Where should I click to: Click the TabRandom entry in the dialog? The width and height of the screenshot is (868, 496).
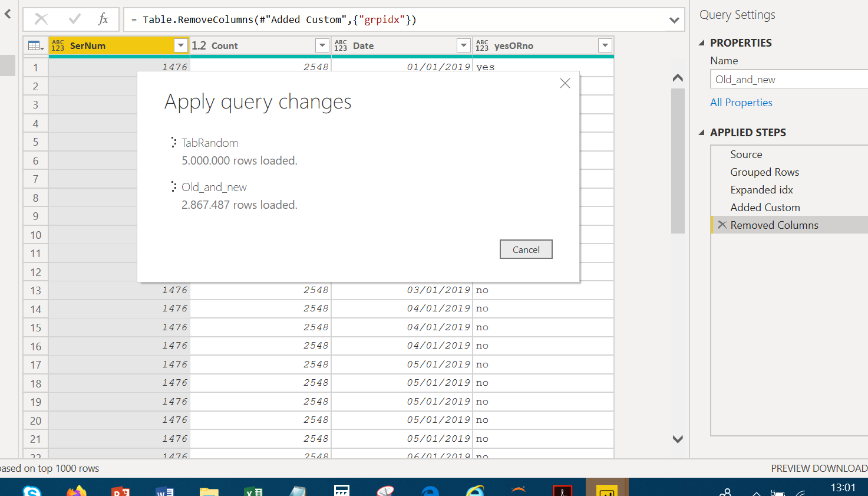(210, 143)
